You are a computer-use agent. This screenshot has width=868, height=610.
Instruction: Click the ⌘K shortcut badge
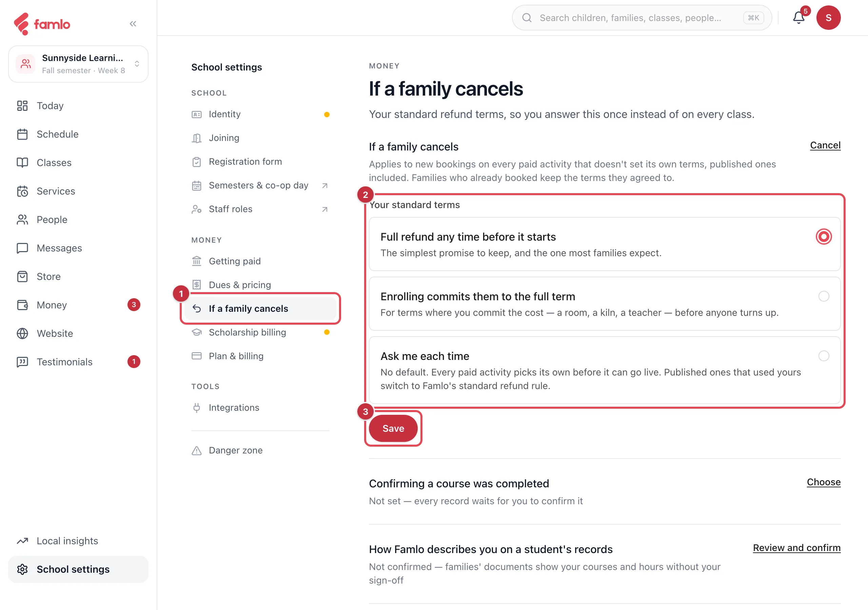(x=753, y=18)
